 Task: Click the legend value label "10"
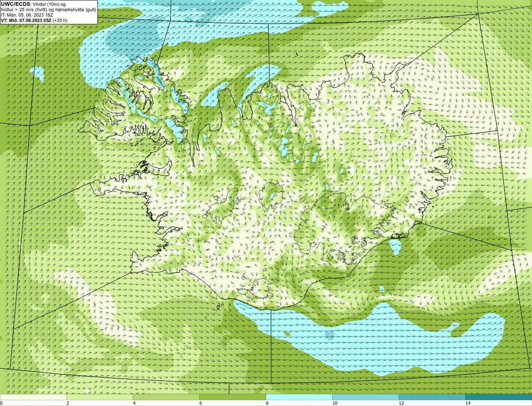[x=335, y=403]
